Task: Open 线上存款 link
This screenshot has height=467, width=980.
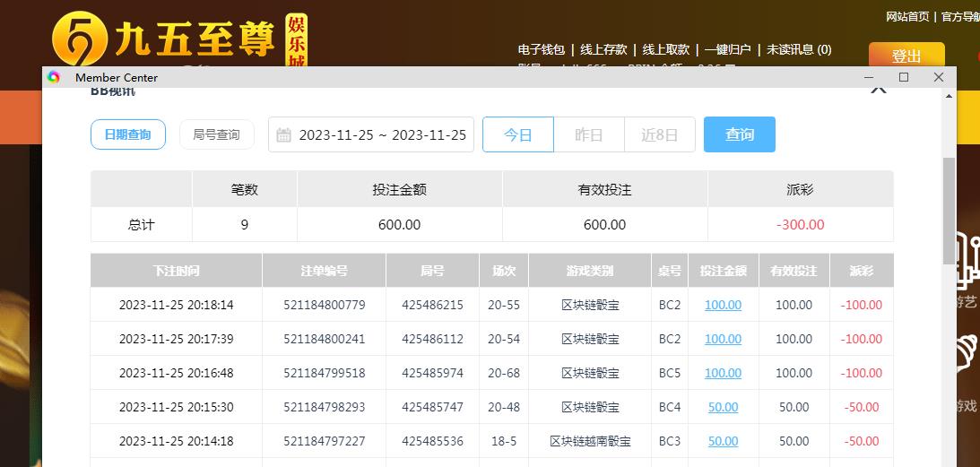Action: [603, 49]
